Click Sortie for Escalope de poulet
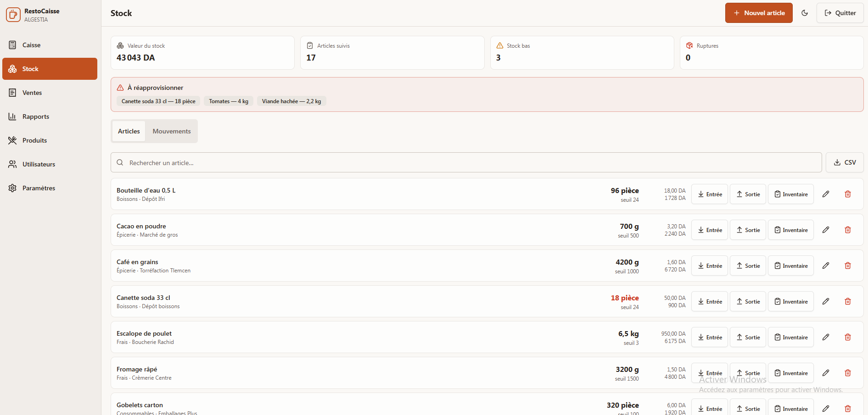Viewport: 868px width, 415px height. click(x=748, y=337)
